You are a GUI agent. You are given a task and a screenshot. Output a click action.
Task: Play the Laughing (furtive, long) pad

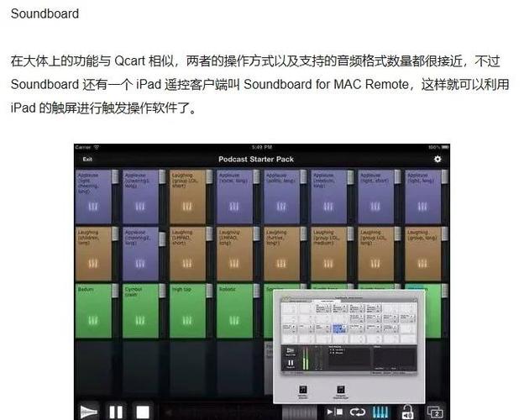point(281,254)
